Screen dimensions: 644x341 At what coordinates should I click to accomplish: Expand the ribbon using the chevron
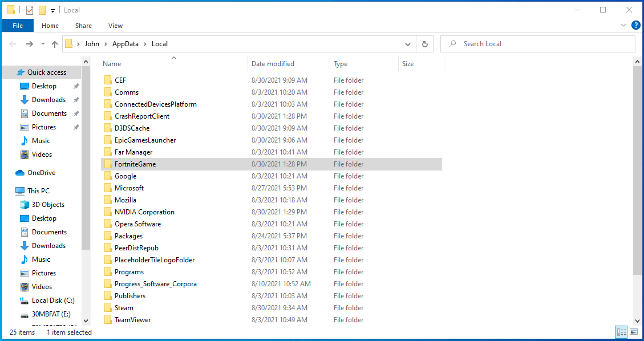[623, 25]
